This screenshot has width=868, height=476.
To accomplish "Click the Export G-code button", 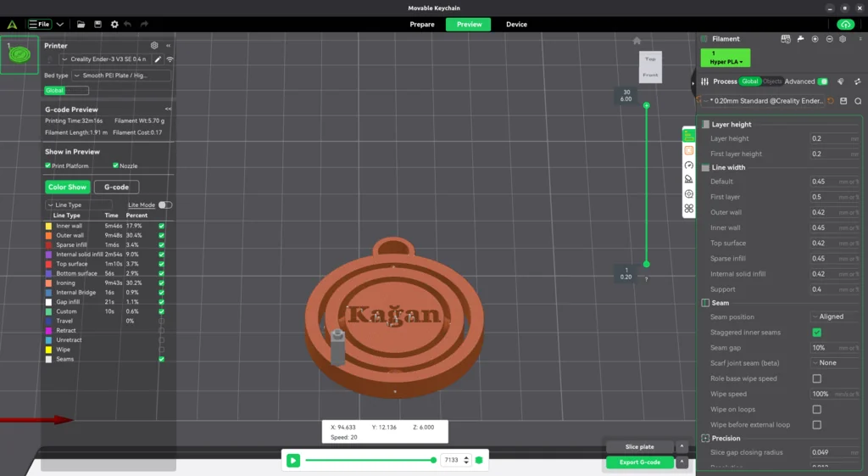I will point(640,462).
